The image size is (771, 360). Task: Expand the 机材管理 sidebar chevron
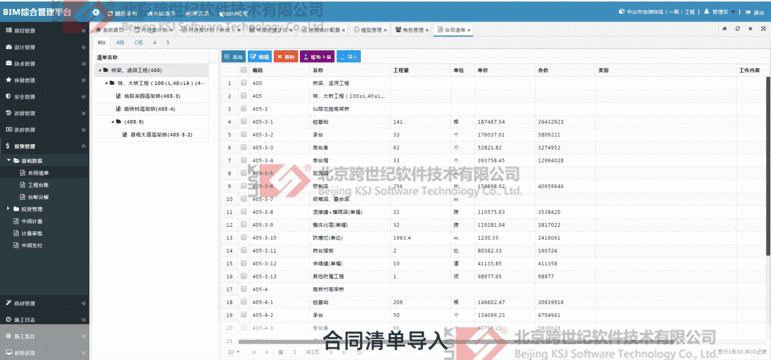[x=84, y=303]
